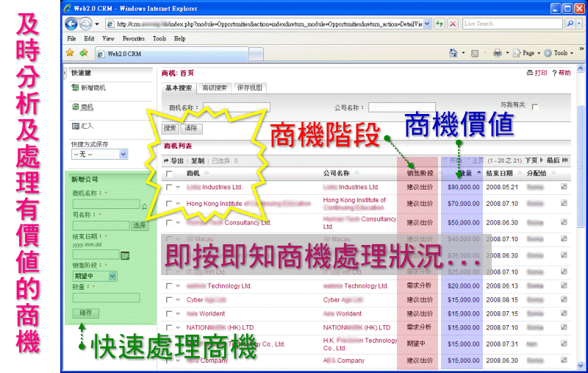Image resolution: width=588 pixels, height=373 pixels.
Task: Click the browser Print printer icon
Action: click(x=498, y=53)
